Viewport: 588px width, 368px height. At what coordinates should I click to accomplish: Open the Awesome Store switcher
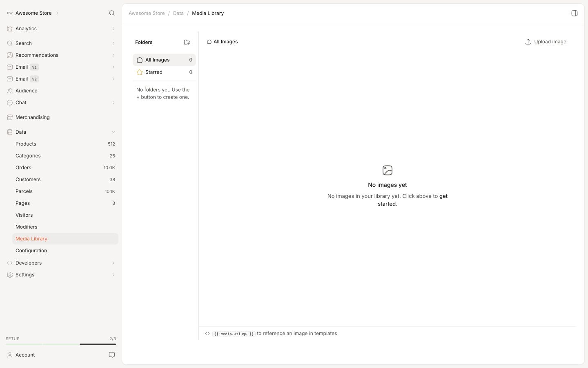coord(33,13)
